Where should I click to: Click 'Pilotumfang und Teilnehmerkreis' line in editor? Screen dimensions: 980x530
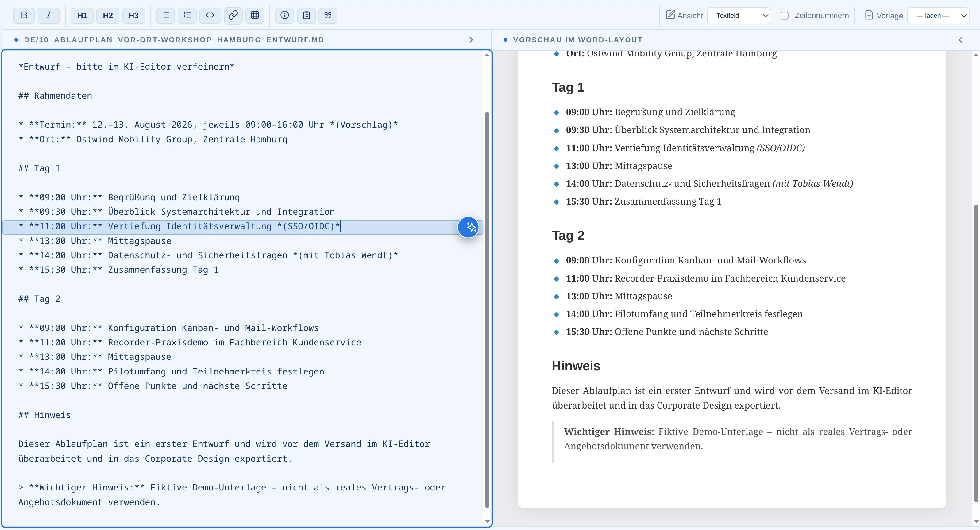pyautogui.click(x=171, y=371)
